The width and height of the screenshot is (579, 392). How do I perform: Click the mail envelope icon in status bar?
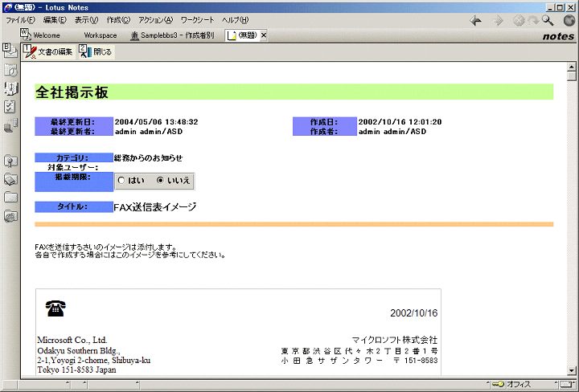566,384
